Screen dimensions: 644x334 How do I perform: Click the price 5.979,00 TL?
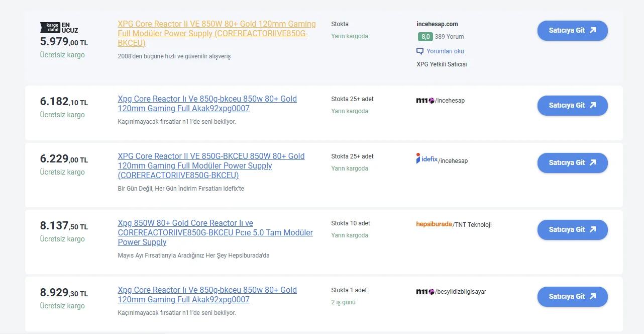coord(64,43)
